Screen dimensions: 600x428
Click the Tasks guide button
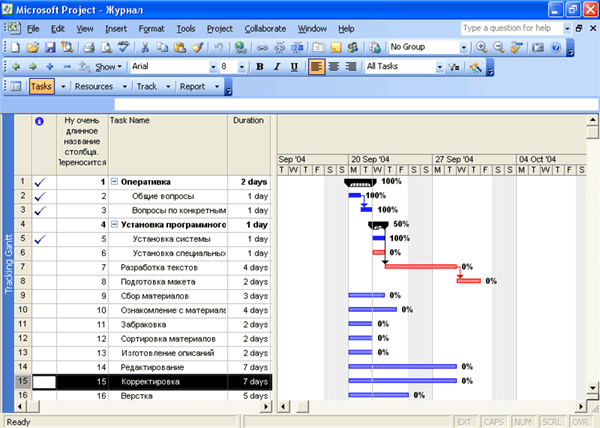pos(41,86)
